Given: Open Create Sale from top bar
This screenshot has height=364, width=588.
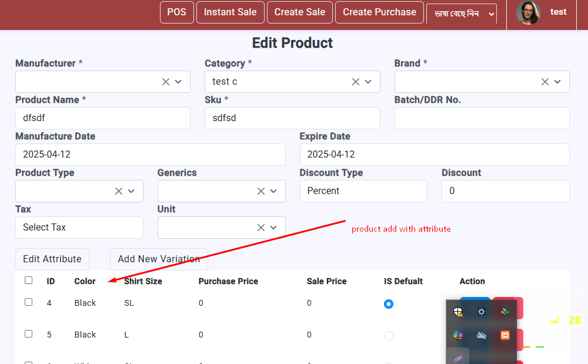Looking at the screenshot, I should [x=300, y=12].
